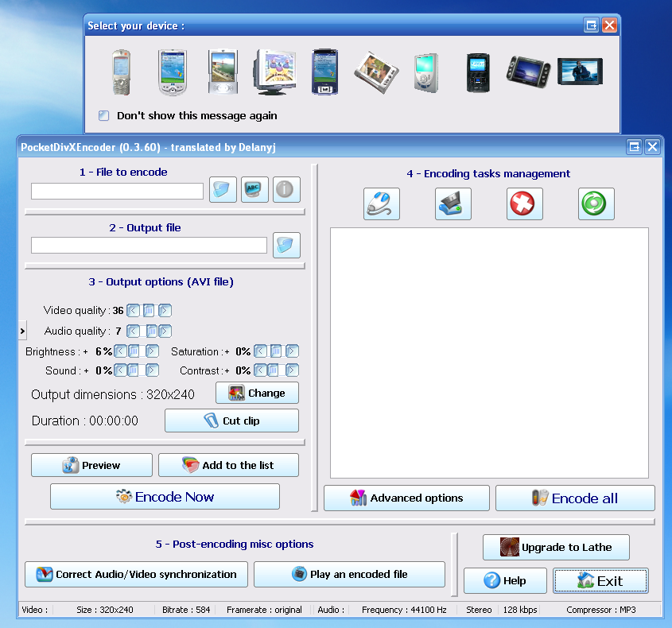
Task: Decrease the Saturation percentage
Action: coord(260,351)
